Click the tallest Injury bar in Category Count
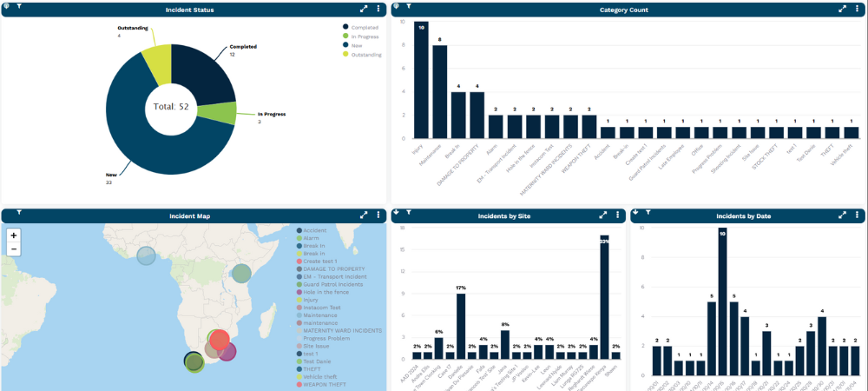This screenshot has width=868, height=391. [x=421, y=80]
